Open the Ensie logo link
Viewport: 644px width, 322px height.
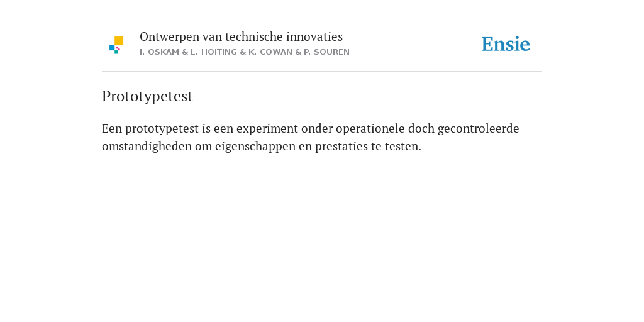pyautogui.click(x=506, y=45)
